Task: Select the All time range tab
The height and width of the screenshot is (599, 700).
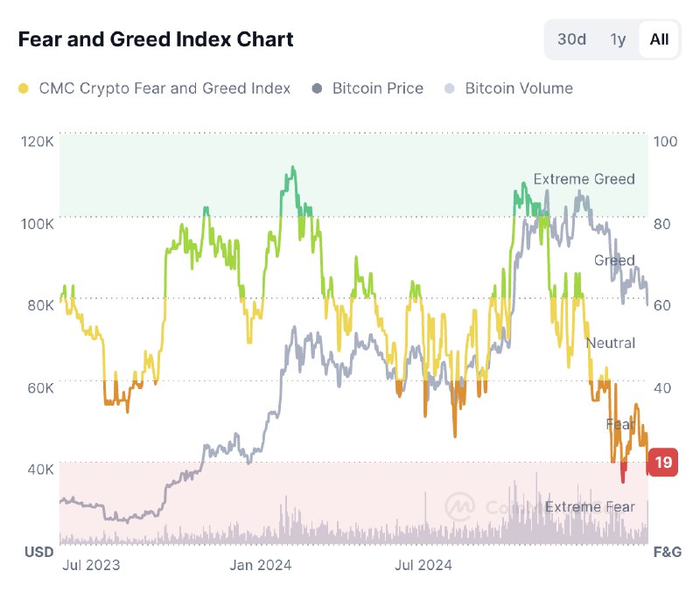Action: 659,39
